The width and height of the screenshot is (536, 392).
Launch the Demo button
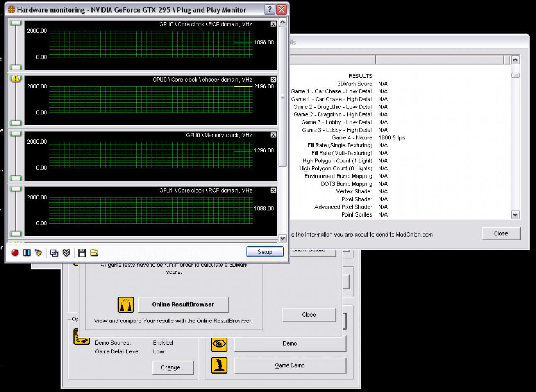(290, 343)
